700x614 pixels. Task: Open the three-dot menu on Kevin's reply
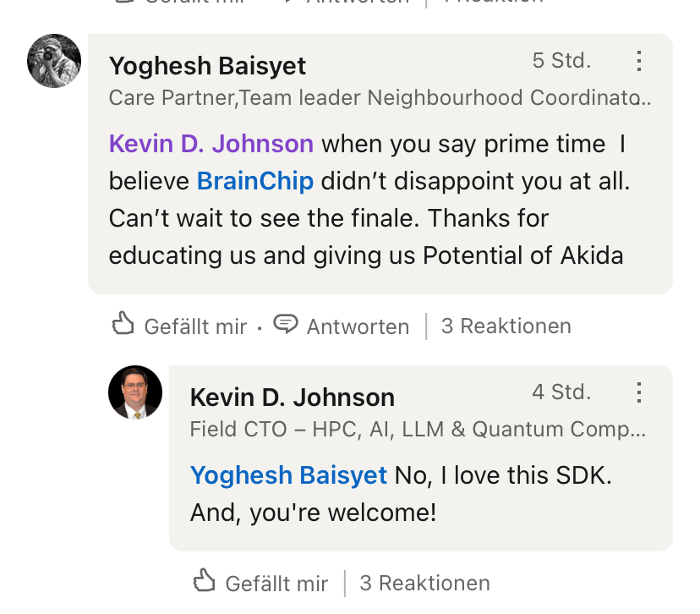pos(639,392)
